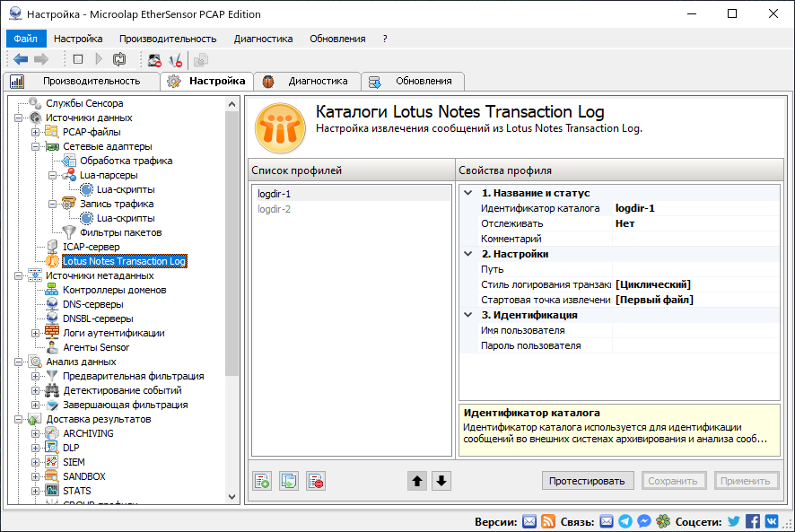The width and height of the screenshot is (795, 532).
Task: Copy the profile using the duplicate icon
Action: [x=288, y=481]
